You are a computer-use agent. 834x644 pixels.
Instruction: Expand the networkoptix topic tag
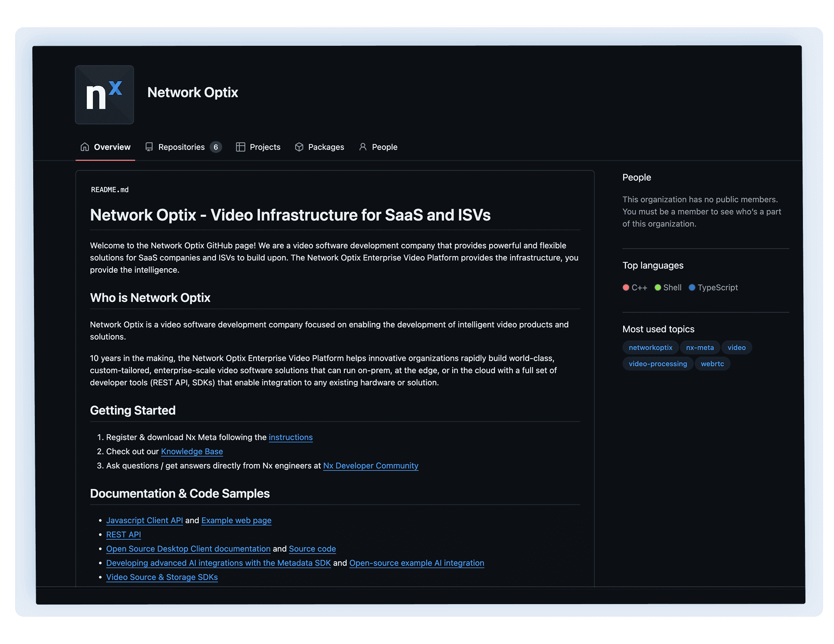coord(649,347)
